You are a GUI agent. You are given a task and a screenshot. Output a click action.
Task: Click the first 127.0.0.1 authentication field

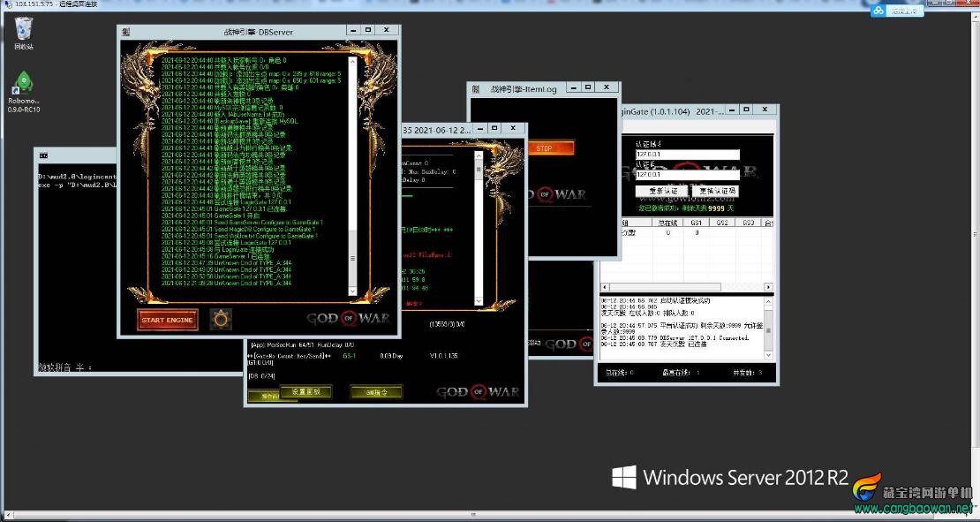click(688, 154)
